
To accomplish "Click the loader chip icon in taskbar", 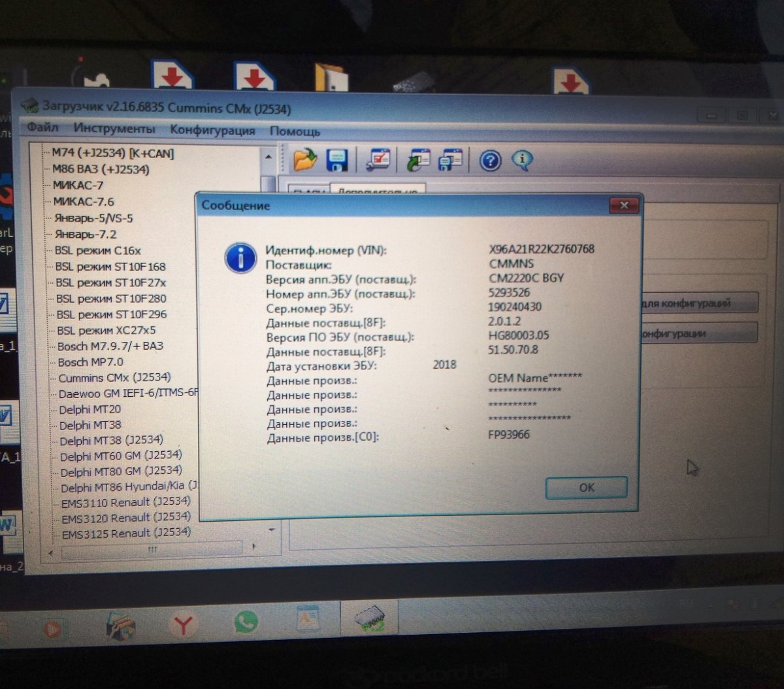I will pos(369,618).
